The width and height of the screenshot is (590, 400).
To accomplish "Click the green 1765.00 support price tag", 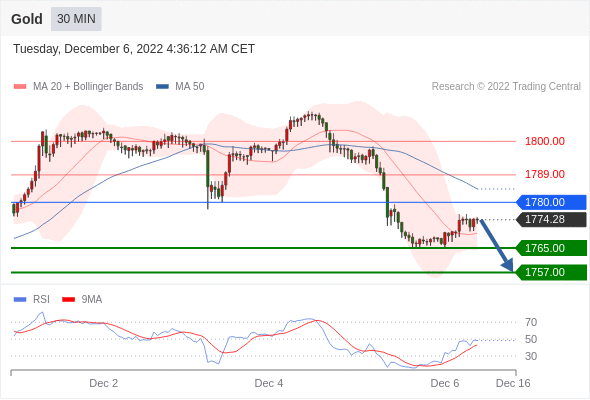I will pyautogui.click(x=551, y=248).
